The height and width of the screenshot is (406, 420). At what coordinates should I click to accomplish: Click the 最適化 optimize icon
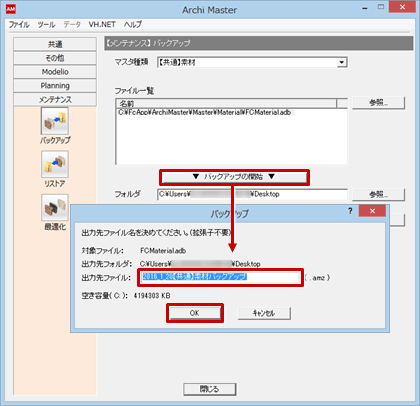pos(55,208)
